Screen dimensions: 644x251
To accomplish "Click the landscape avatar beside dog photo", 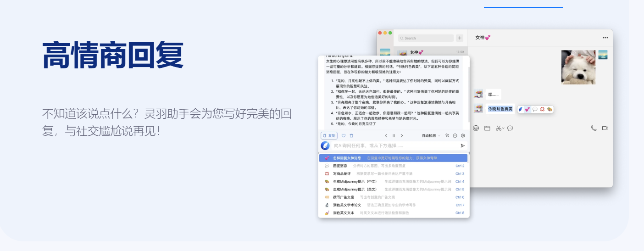I will (603, 55).
